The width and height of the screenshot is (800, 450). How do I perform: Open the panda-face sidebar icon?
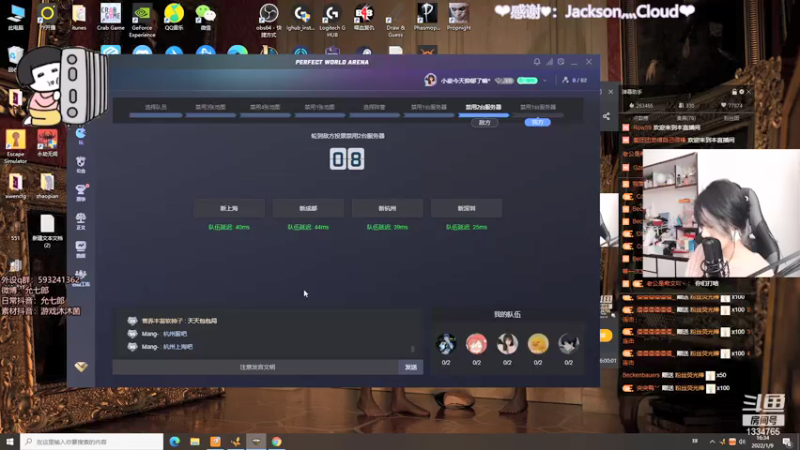[81, 163]
